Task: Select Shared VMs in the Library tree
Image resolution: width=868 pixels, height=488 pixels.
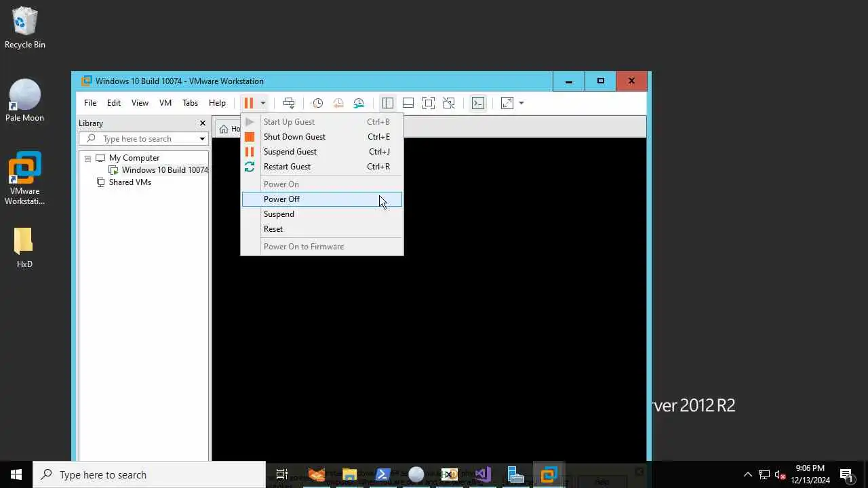Action: click(130, 182)
